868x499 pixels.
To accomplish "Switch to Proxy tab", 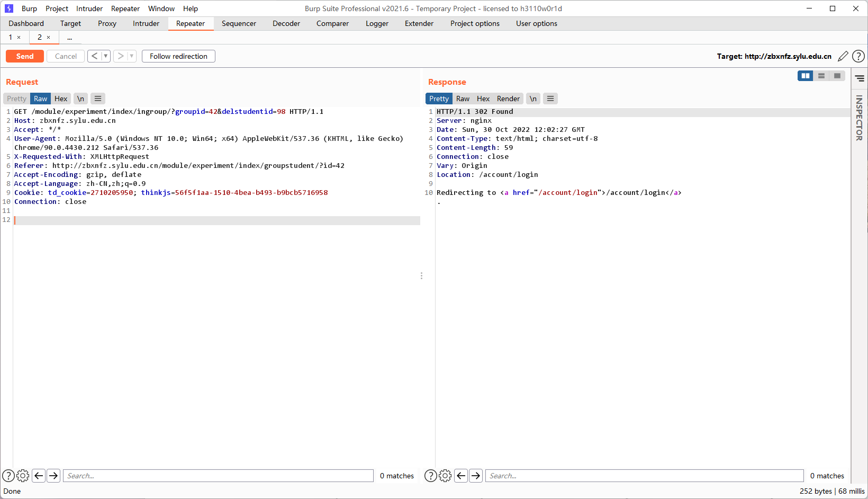I will 107,23.
